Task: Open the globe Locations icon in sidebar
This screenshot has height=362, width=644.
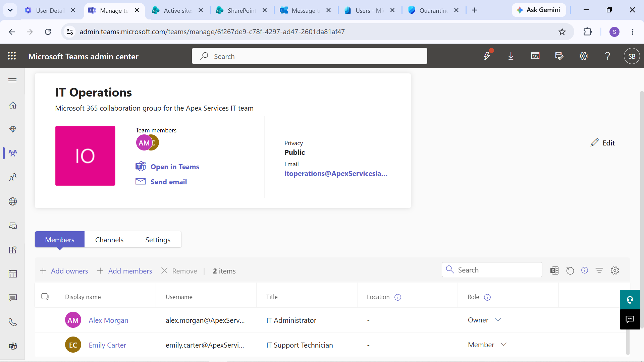Action: point(13,201)
